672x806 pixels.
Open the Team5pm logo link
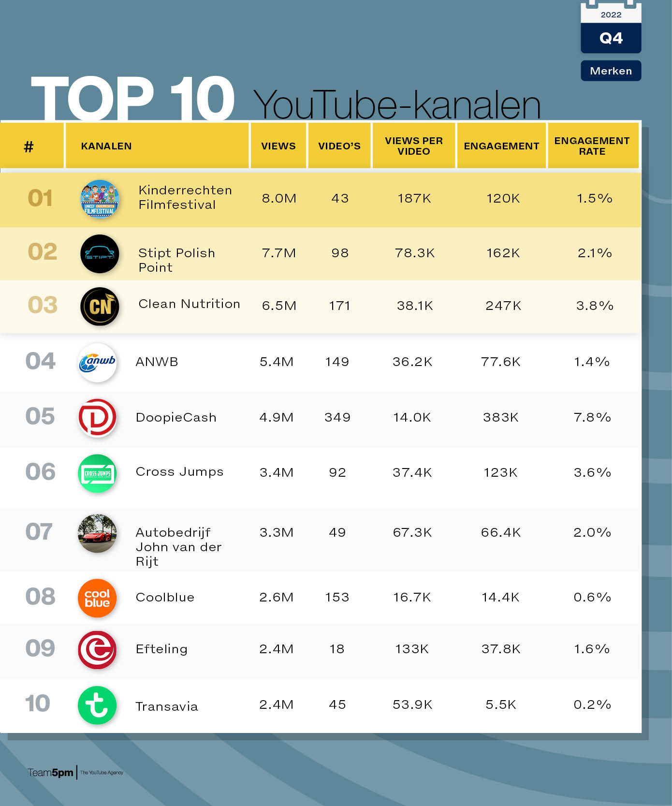coord(51,773)
